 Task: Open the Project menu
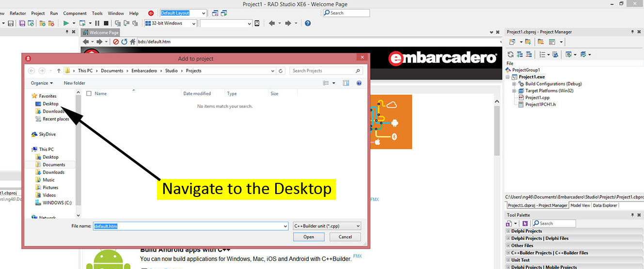[x=38, y=13]
